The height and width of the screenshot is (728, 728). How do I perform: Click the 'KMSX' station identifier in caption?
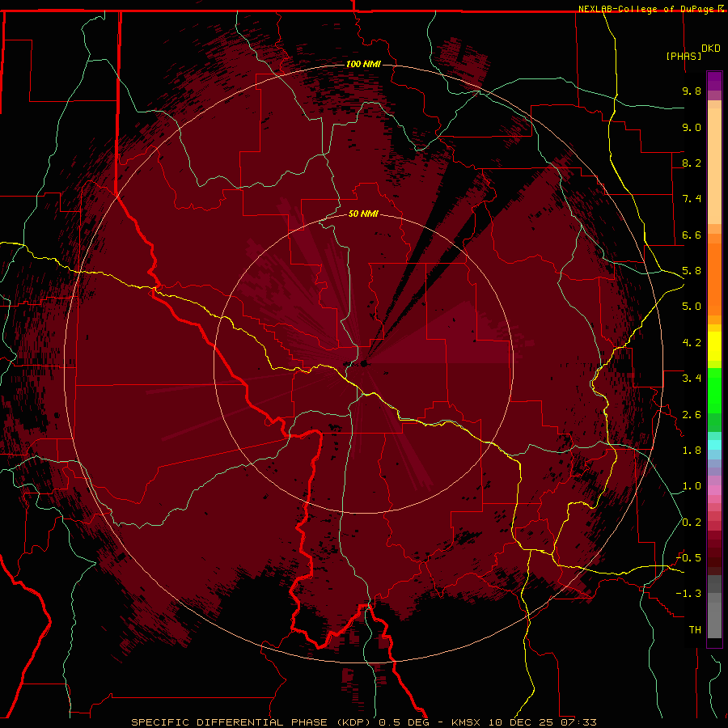466,722
